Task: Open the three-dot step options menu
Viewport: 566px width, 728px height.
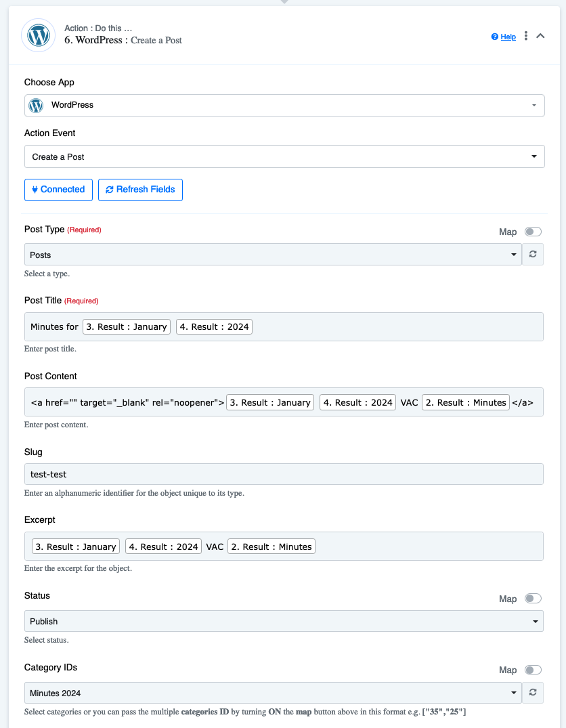Action: (525, 36)
